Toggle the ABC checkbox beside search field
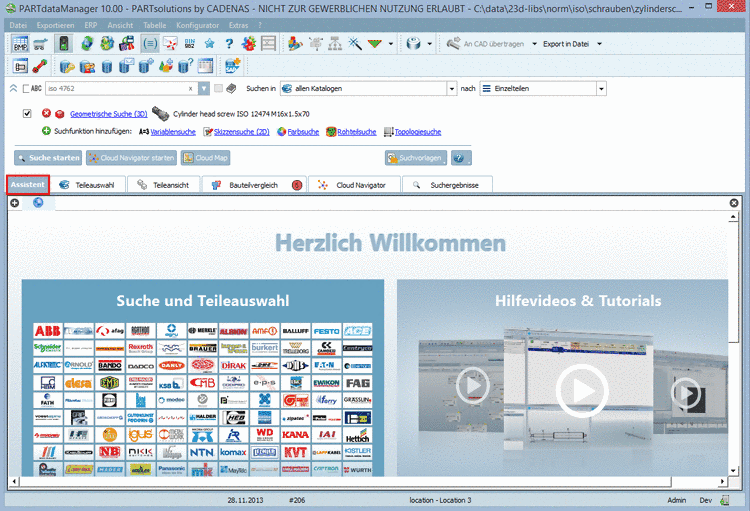The width and height of the screenshot is (750, 511). pos(26,89)
